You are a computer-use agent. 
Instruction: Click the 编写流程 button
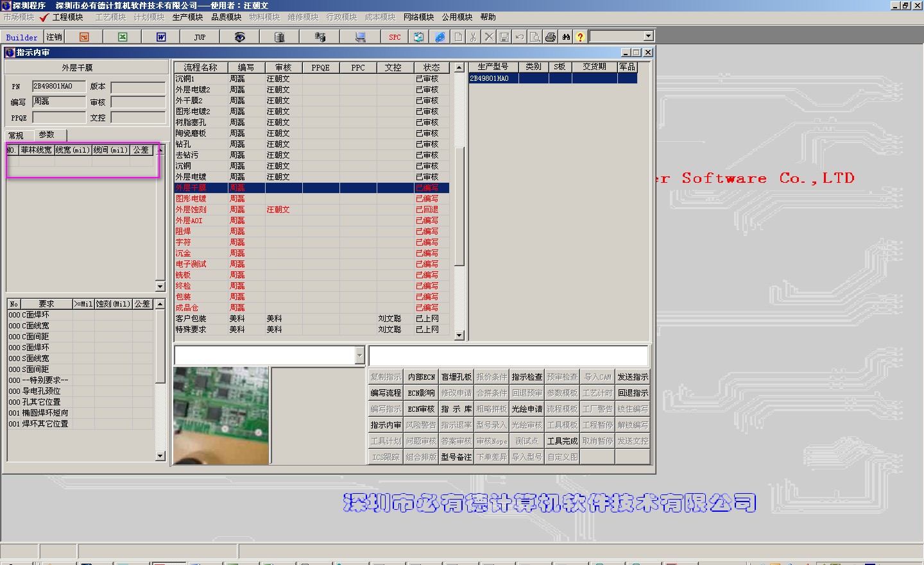point(386,393)
